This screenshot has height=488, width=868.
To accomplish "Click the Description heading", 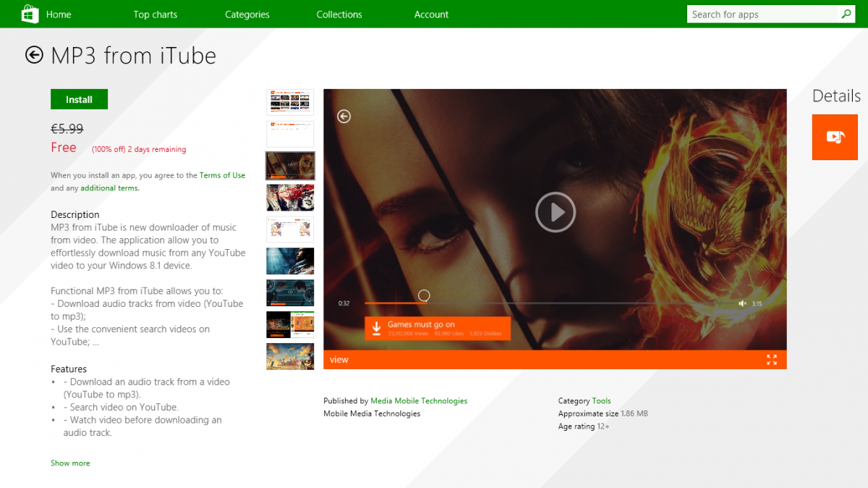I will point(75,215).
